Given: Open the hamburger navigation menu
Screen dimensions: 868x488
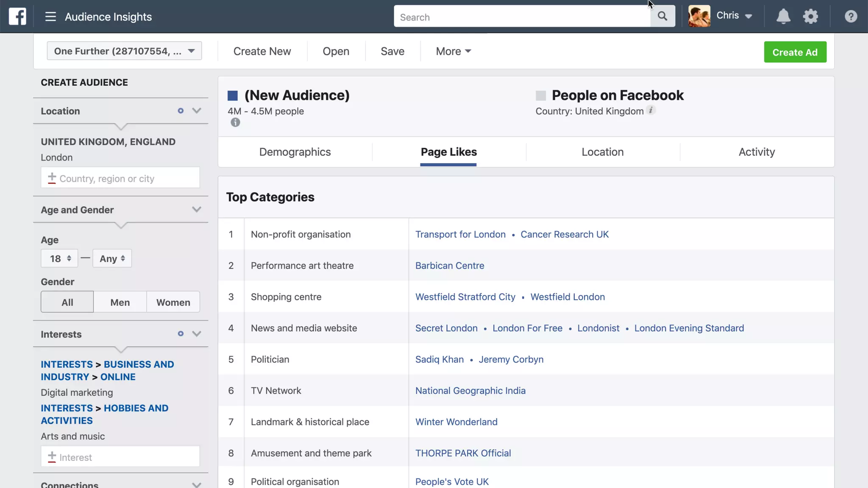Looking at the screenshot, I should [50, 17].
